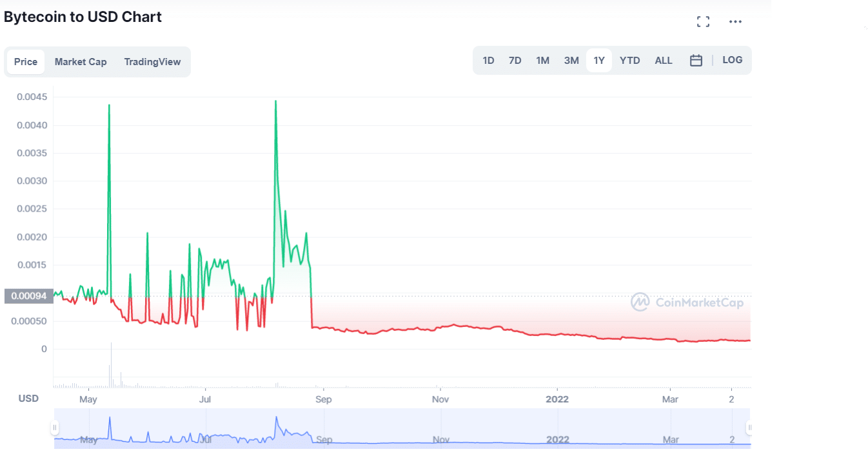Click the first May price spike peak

click(109, 104)
